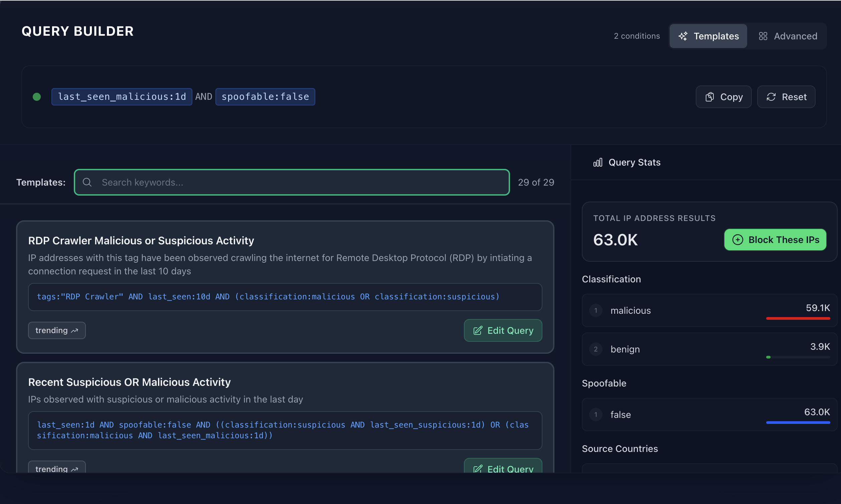This screenshot has width=841, height=504.
Task: Click the AND operator between conditions
Action: tap(203, 97)
